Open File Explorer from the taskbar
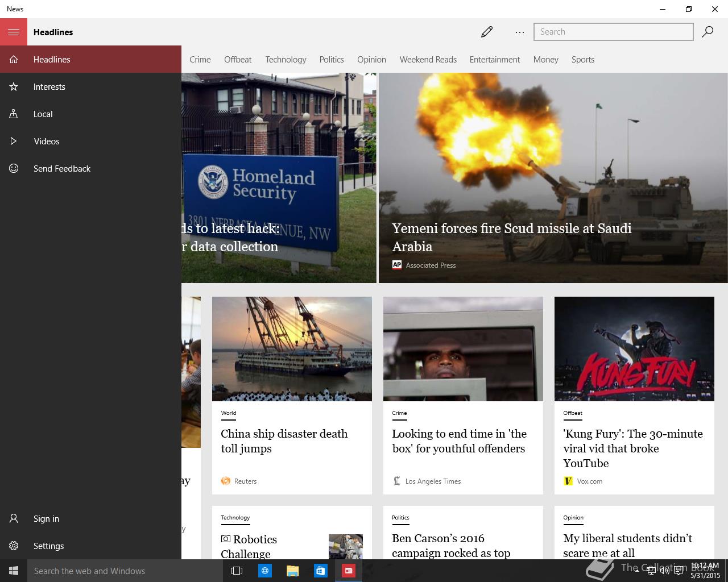 [292, 571]
